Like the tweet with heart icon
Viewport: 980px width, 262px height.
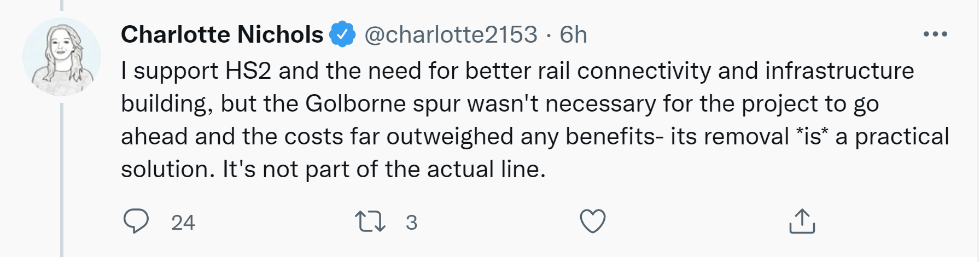[x=592, y=222]
